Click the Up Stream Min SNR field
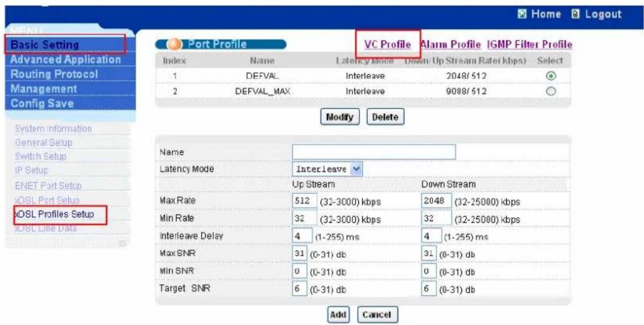 click(x=299, y=271)
